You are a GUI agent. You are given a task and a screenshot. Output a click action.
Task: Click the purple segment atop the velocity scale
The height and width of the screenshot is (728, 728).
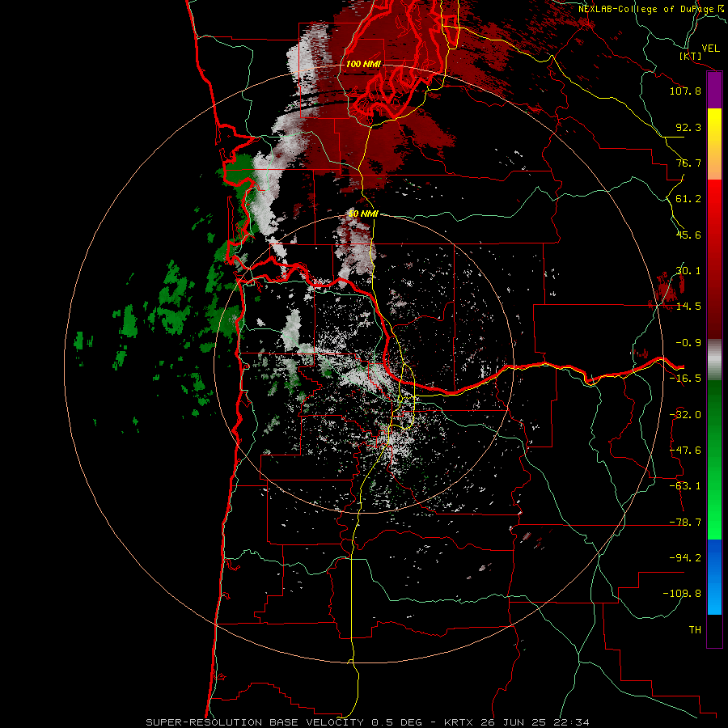pos(714,91)
